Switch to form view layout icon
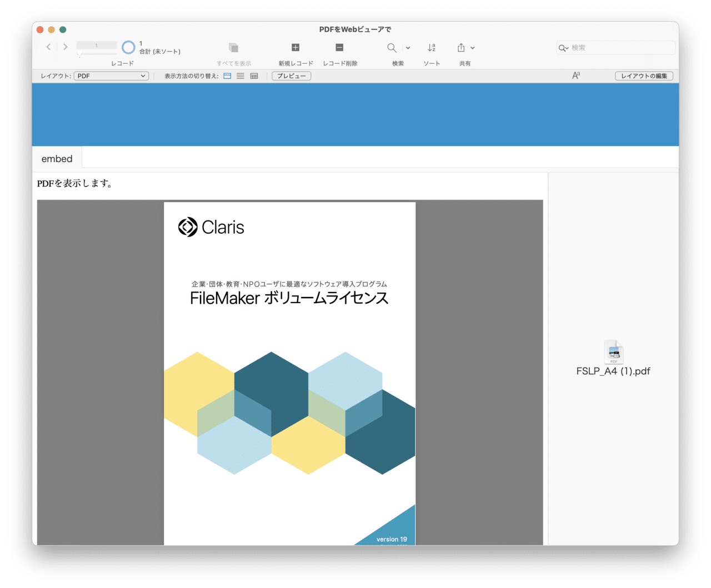 point(227,76)
